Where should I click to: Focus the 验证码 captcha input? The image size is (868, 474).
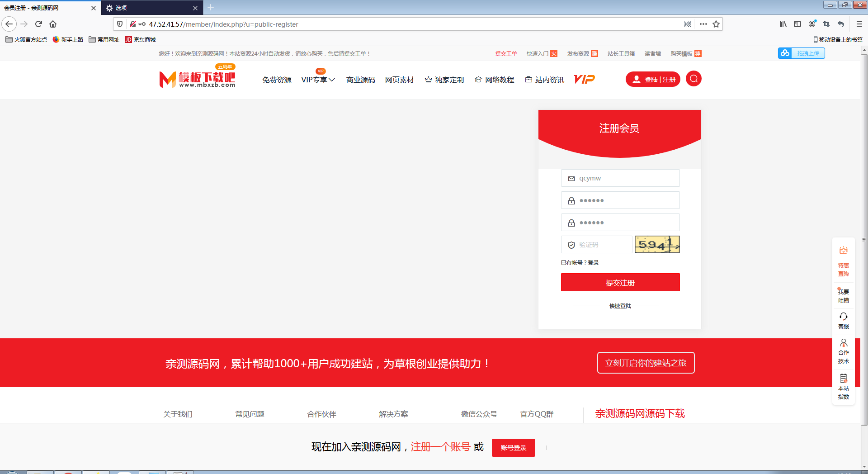[x=597, y=245]
